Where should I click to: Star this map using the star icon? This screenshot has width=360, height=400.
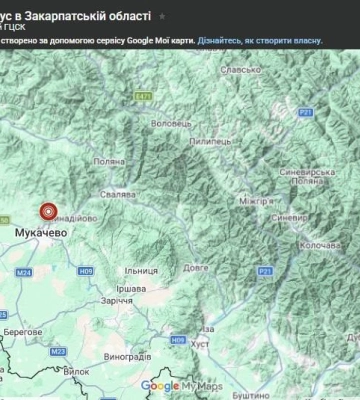click(x=162, y=16)
